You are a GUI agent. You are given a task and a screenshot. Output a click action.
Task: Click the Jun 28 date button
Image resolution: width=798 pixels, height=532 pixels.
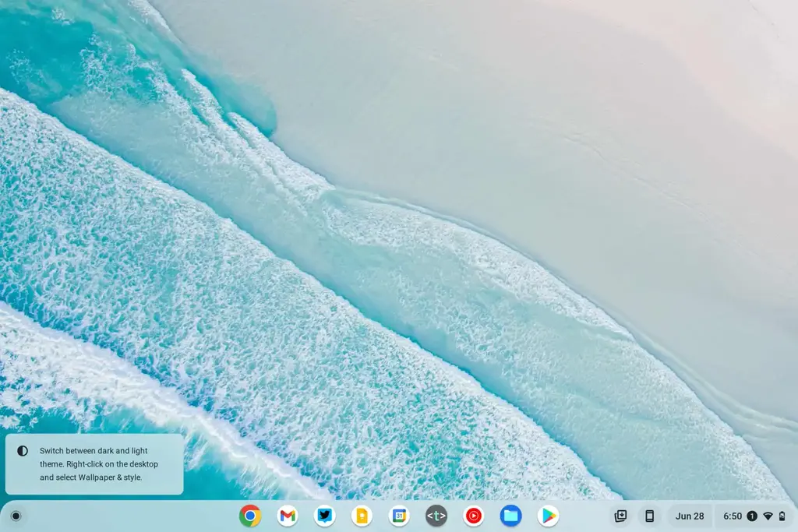point(690,516)
